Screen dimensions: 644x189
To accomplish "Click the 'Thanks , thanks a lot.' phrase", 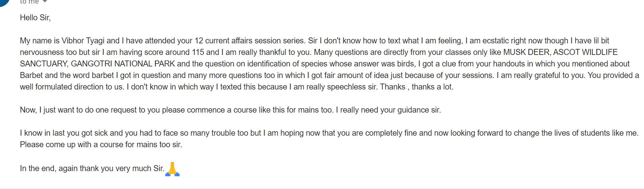I will pos(417,87).
